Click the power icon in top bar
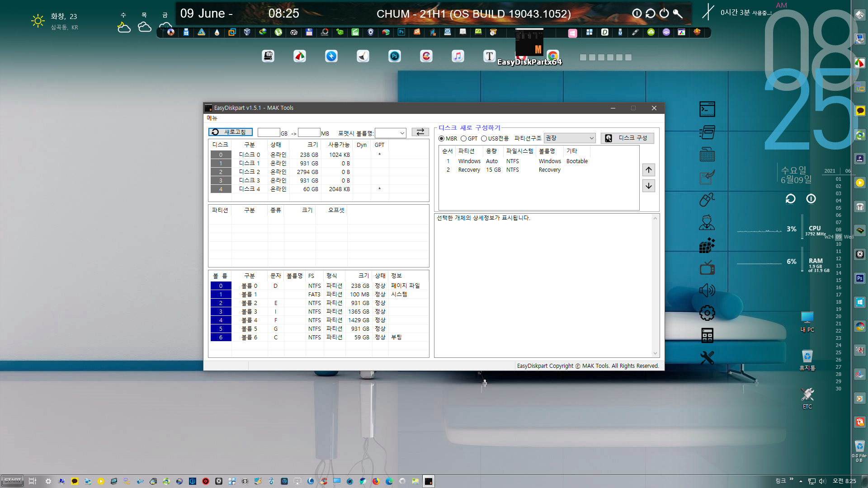Screen dimensions: 868x488 (664, 13)
